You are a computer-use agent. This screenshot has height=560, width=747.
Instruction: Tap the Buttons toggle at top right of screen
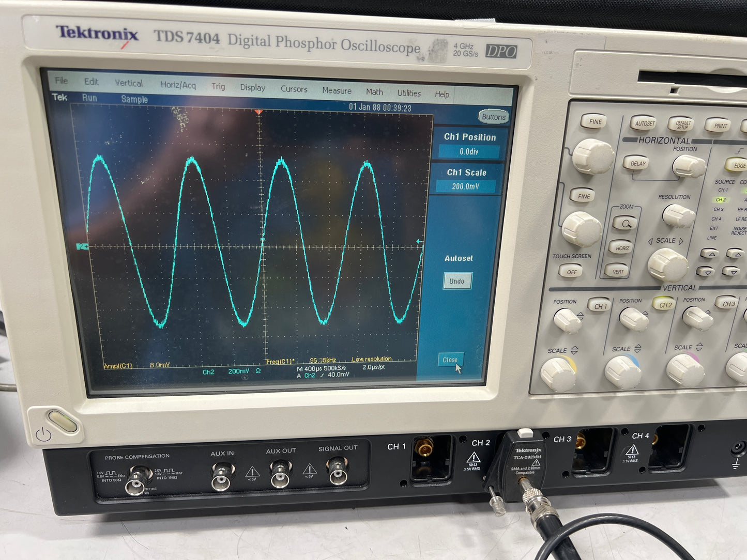(493, 117)
